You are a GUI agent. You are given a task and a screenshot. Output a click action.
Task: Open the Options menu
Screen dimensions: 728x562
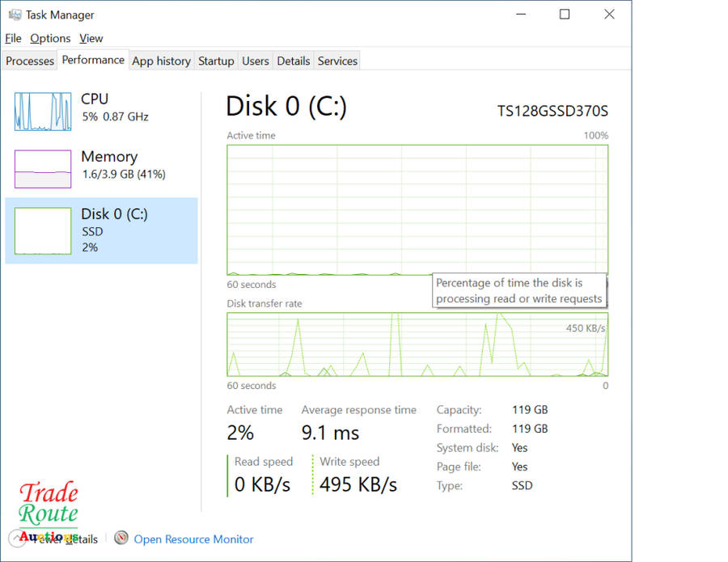click(x=50, y=38)
